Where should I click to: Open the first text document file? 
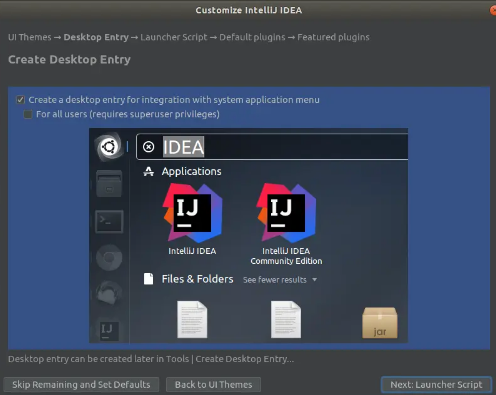pyautogui.click(x=192, y=319)
